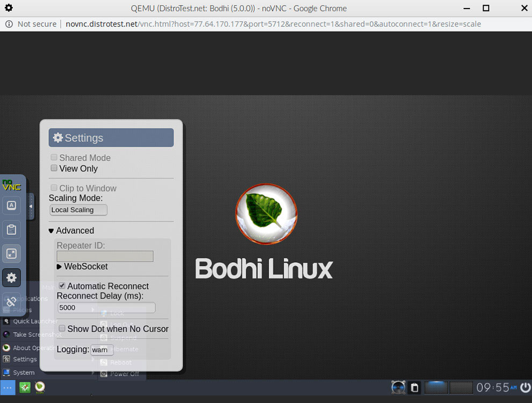532x403 pixels.
Task: Open Quick Launcher from Bodhi menu
Action: pyautogui.click(x=35, y=321)
